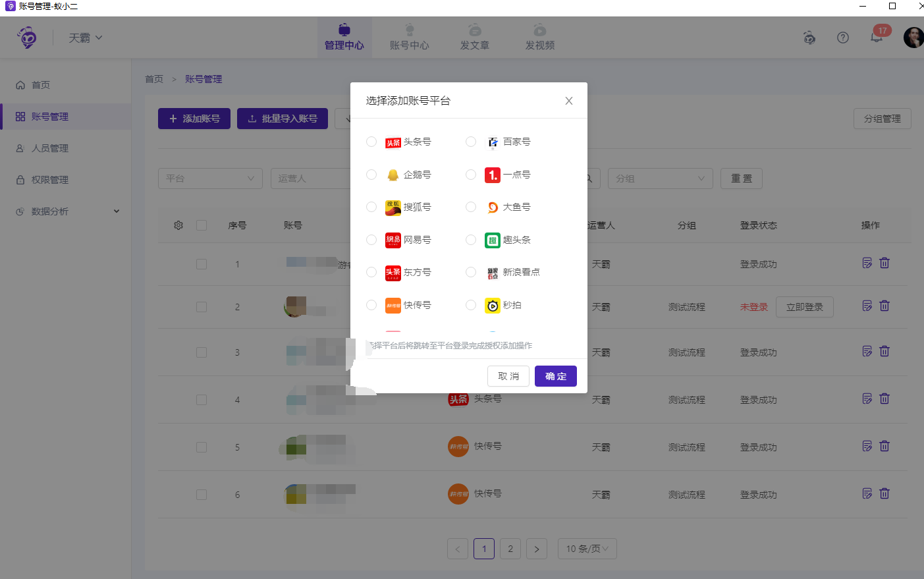The width and height of the screenshot is (924, 579).
Task: Open the 发视频 tab
Action: point(540,38)
